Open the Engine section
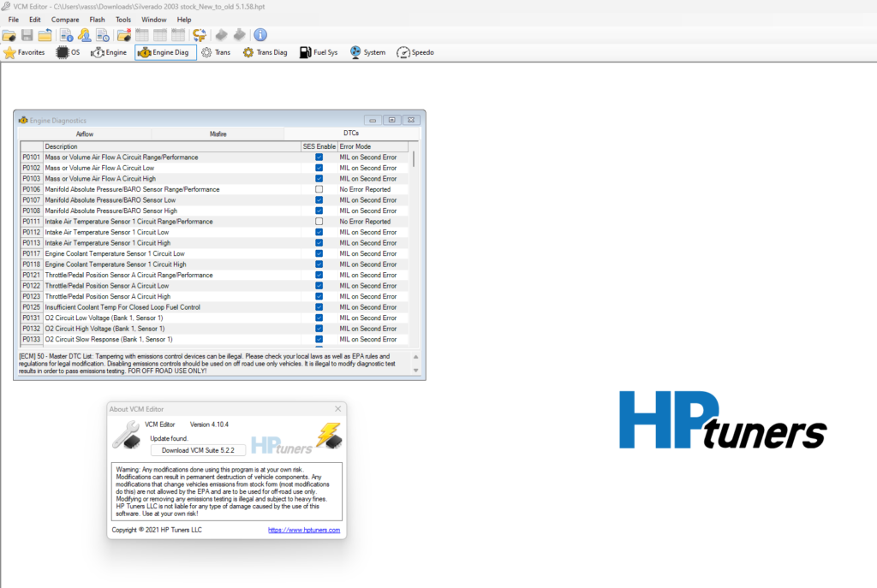The image size is (877, 588). (x=109, y=52)
